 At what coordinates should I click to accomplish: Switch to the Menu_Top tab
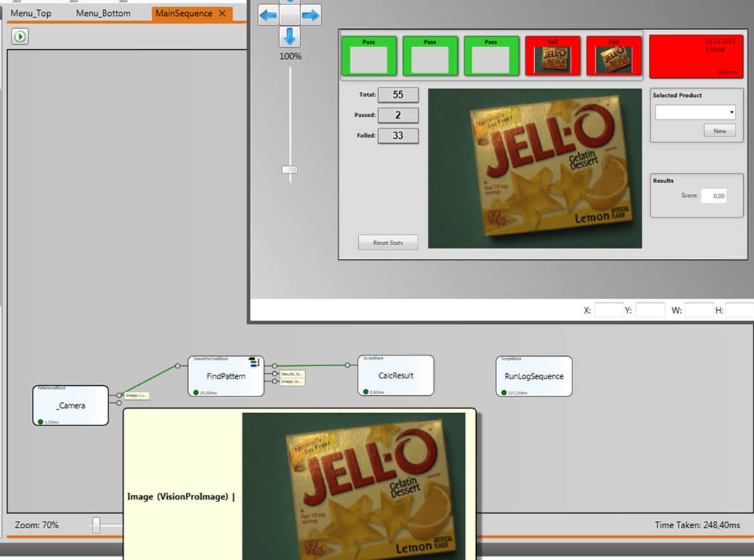30,13
